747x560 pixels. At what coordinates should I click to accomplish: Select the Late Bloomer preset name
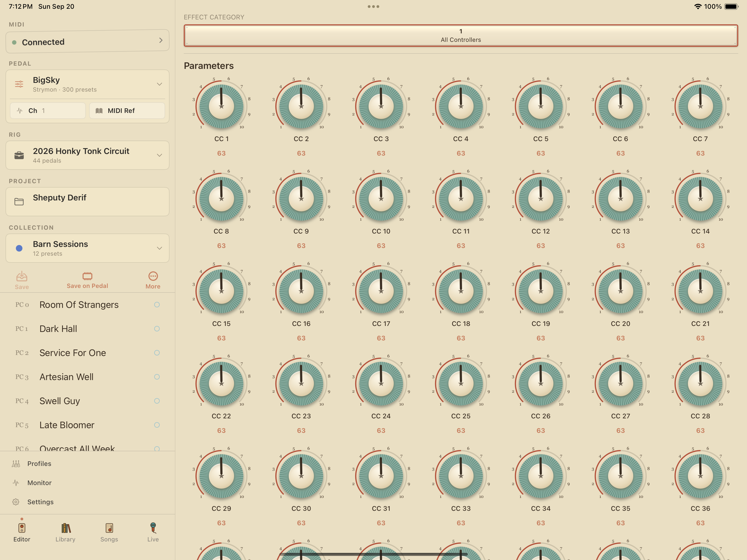pyautogui.click(x=67, y=425)
